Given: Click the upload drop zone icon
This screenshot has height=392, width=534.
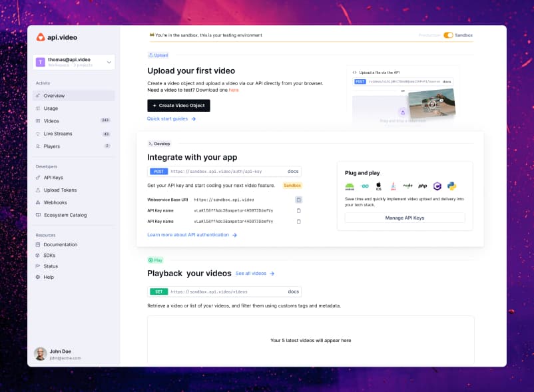Looking at the screenshot, I should (x=403, y=112).
